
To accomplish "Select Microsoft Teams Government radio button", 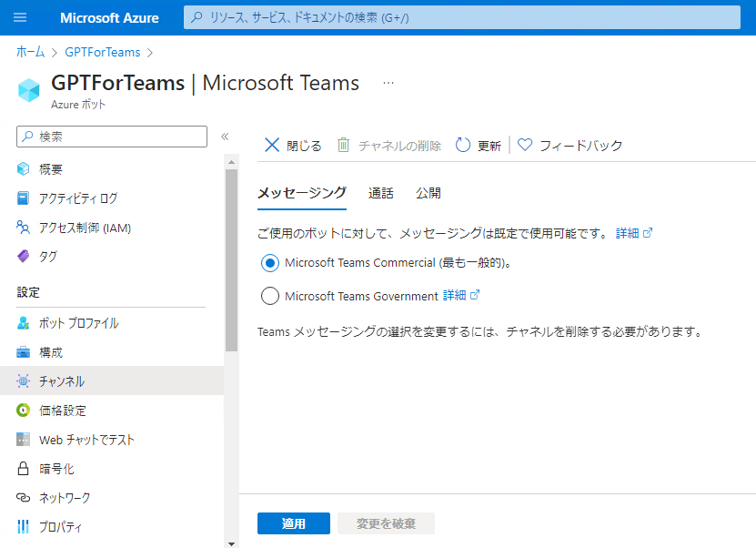I will [270, 296].
